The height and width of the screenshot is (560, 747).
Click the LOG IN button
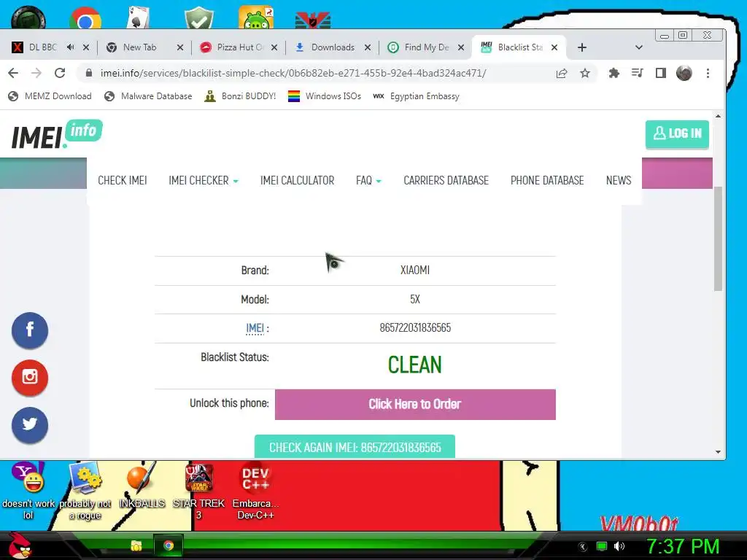click(x=677, y=134)
